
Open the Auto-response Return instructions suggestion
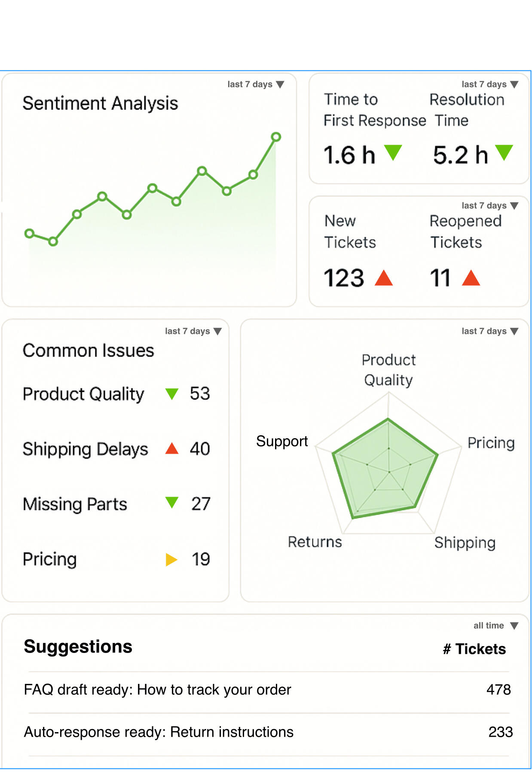[x=159, y=732]
